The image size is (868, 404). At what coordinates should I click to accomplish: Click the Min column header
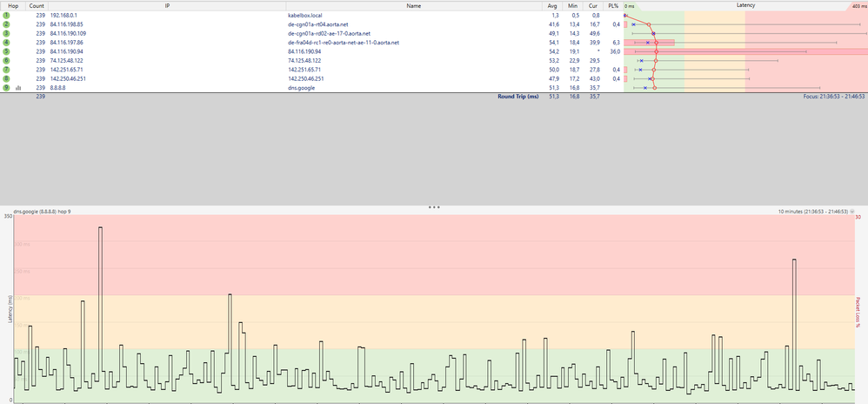tap(571, 5)
